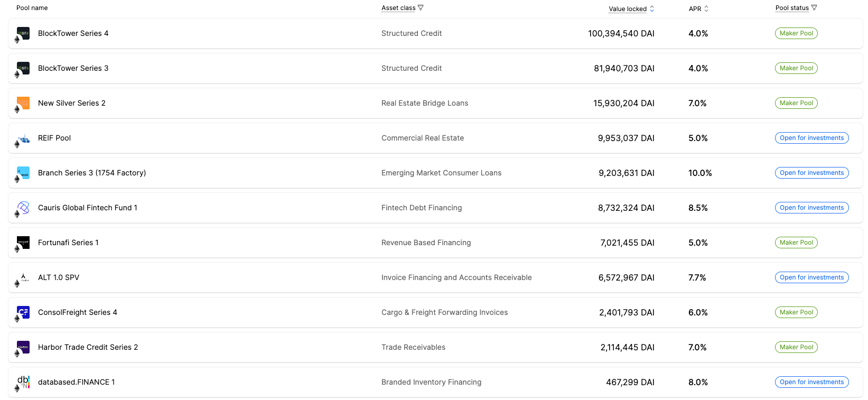Click the 100,394,540 DAI value
Viewport: 868px width, 400px height.
click(x=621, y=33)
